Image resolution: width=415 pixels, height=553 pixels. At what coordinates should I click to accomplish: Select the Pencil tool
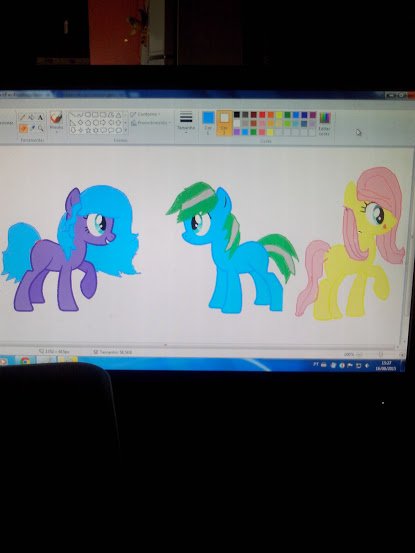[x=23, y=117]
